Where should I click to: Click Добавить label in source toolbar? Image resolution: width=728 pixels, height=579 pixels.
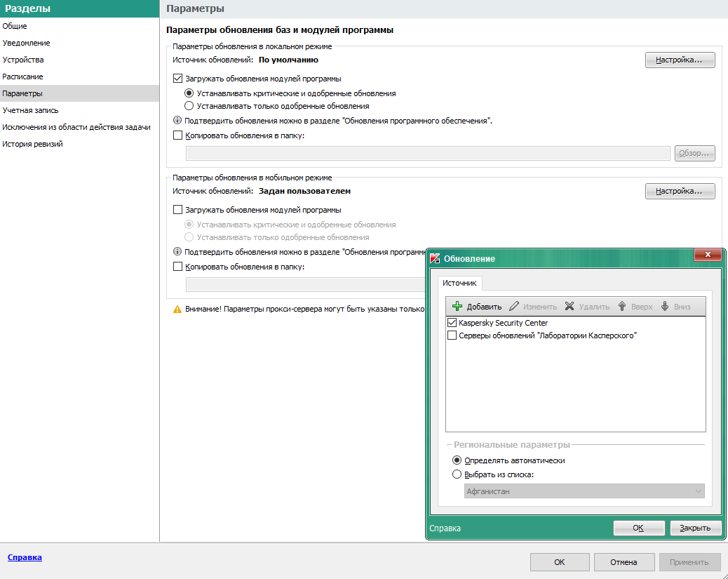click(484, 307)
